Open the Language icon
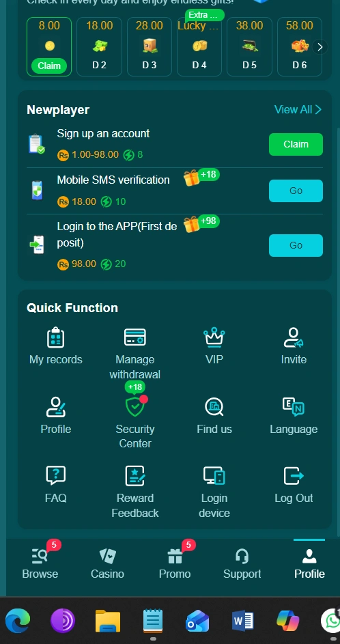This screenshot has width=340, height=644. pos(294,406)
